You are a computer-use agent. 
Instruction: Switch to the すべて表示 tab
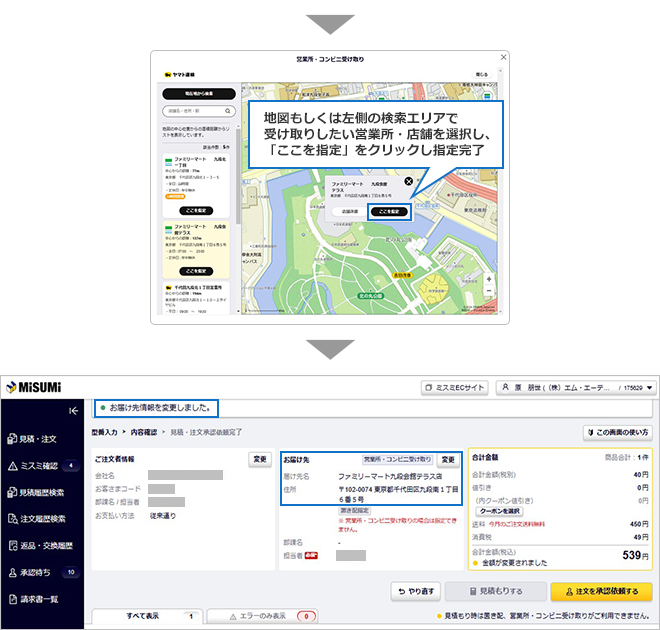pos(147,616)
